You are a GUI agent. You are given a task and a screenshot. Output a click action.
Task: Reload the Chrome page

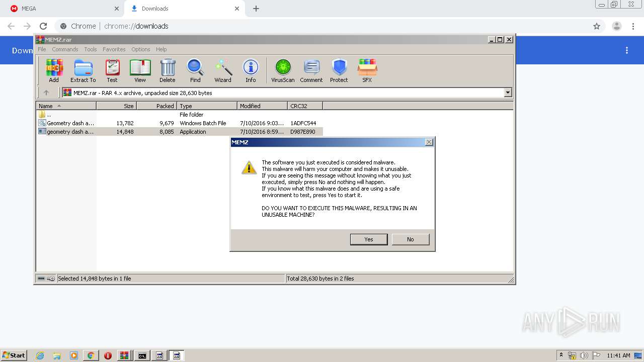43,26
